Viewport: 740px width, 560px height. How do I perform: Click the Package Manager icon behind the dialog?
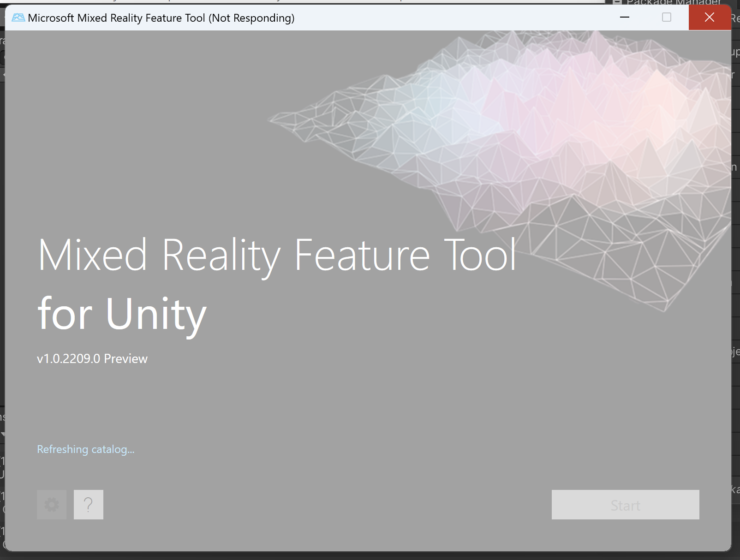pos(617,3)
